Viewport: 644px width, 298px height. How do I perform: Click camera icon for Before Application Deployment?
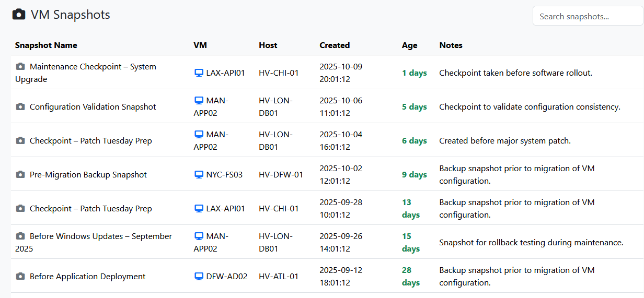(20, 277)
